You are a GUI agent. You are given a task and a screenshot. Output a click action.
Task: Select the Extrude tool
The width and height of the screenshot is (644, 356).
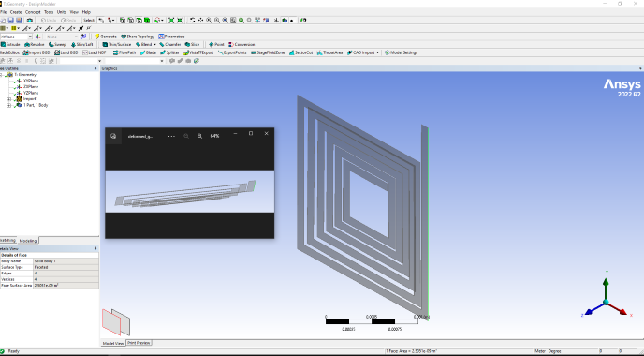pyautogui.click(x=10, y=44)
